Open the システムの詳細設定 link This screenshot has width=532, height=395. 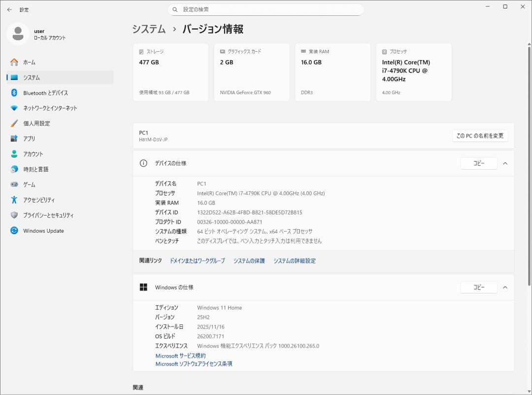click(295, 260)
